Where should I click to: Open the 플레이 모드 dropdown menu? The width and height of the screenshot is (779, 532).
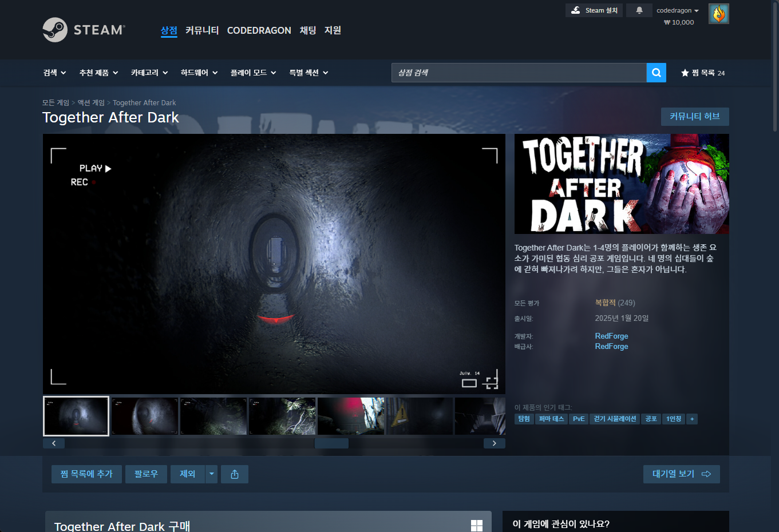[254, 73]
